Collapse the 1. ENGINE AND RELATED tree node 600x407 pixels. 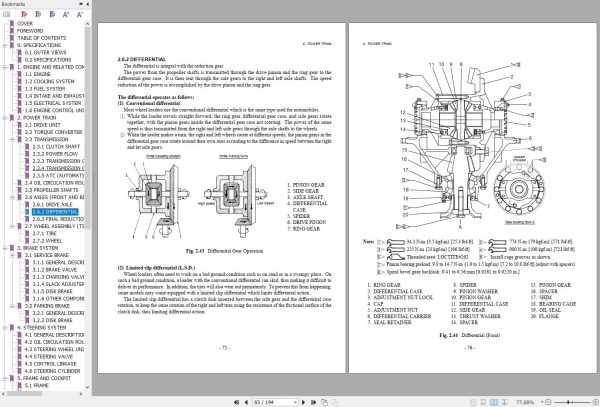click(5, 67)
